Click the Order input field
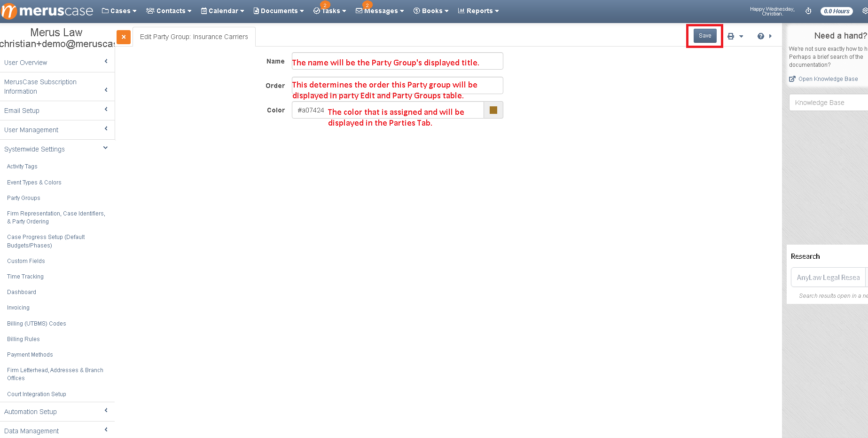 [x=398, y=86]
